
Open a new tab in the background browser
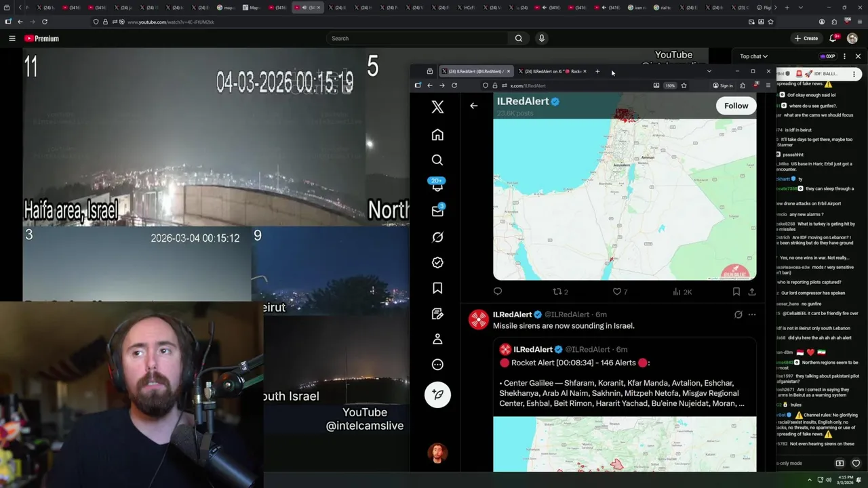[787, 7]
